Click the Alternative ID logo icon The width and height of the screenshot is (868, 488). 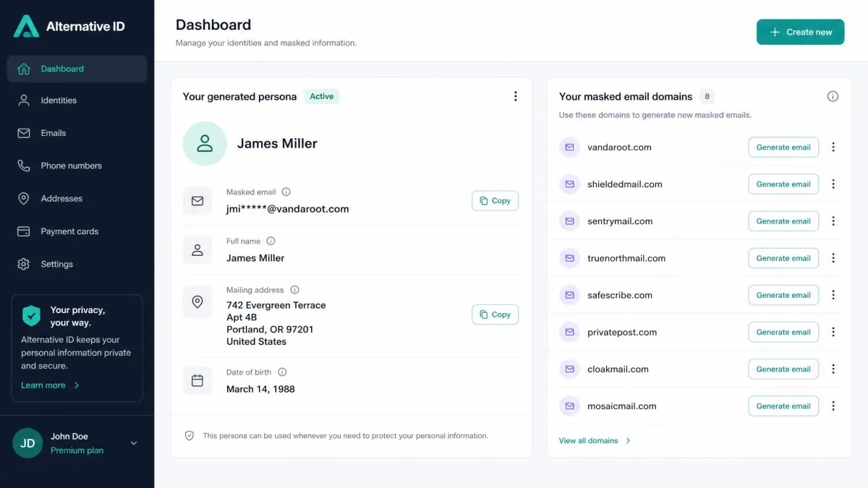[26, 26]
